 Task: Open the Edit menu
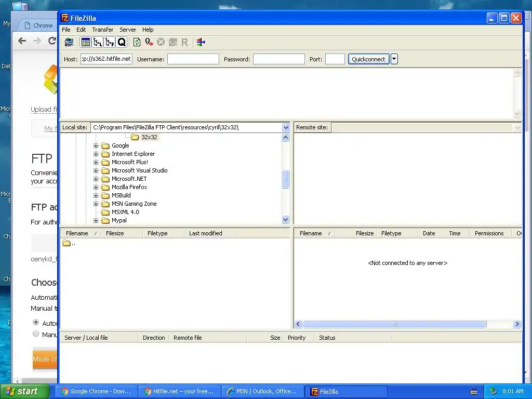pos(81,30)
